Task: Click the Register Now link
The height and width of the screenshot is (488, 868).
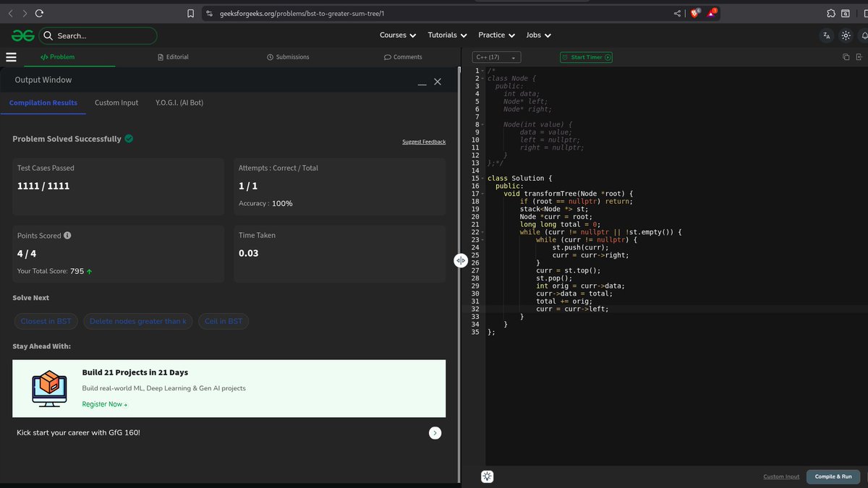Action: pyautogui.click(x=104, y=404)
